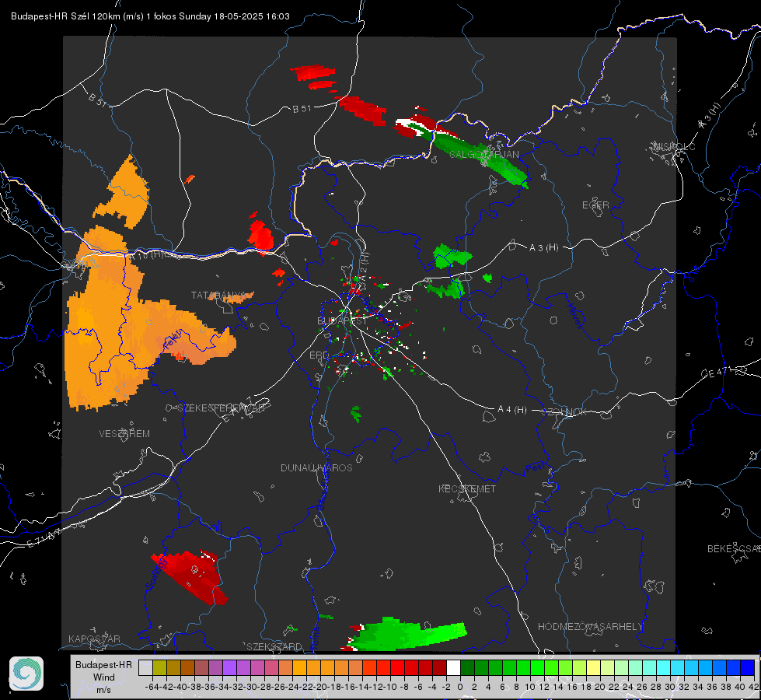The height and width of the screenshot is (700, 761).
Task: Select the DUNAUJVAROS city label
Action: pyautogui.click(x=316, y=467)
